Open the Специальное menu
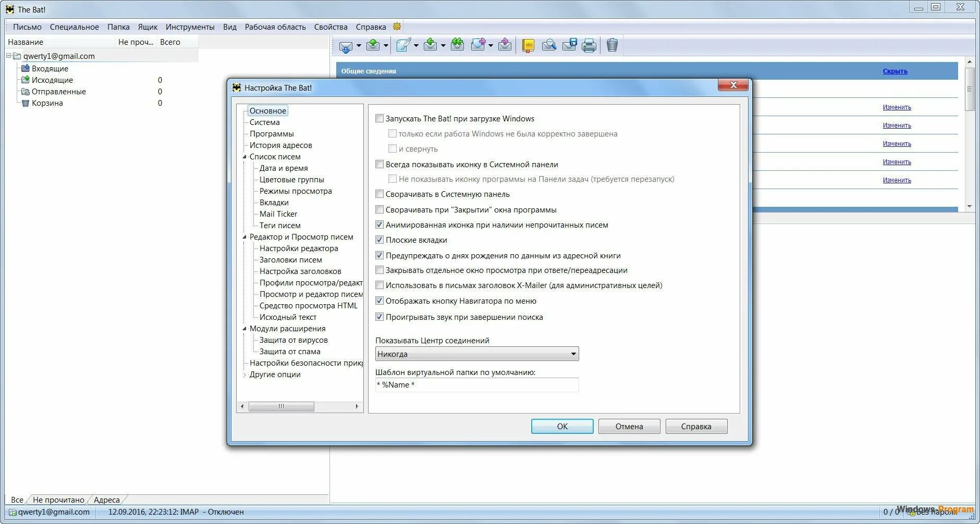The width and height of the screenshot is (980, 524). click(75, 27)
